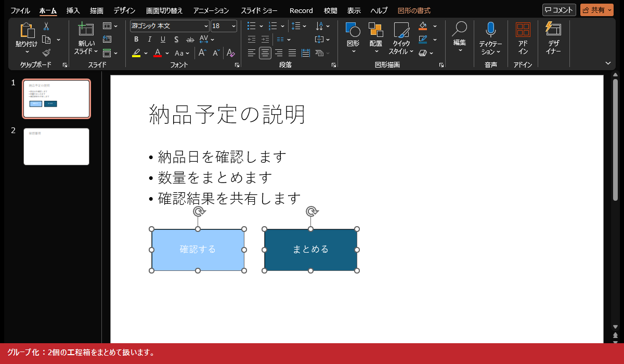Clear all formatting with the eraser A icon
This screenshot has height=364, width=624.
(x=231, y=53)
